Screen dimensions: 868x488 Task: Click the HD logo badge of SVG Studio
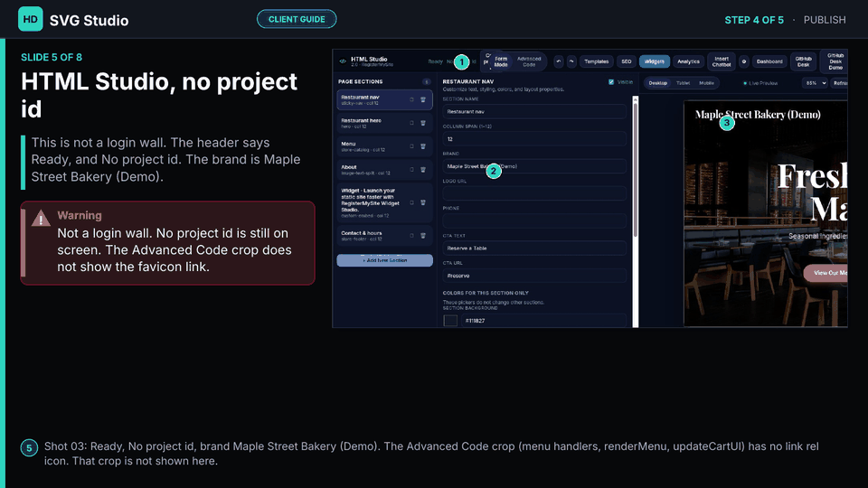click(x=30, y=19)
